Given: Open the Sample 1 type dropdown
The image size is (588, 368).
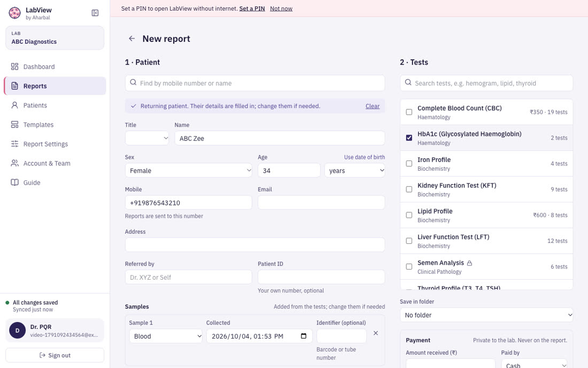Looking at the screenshot, I should pyautogui.click(x=166, y=336).
